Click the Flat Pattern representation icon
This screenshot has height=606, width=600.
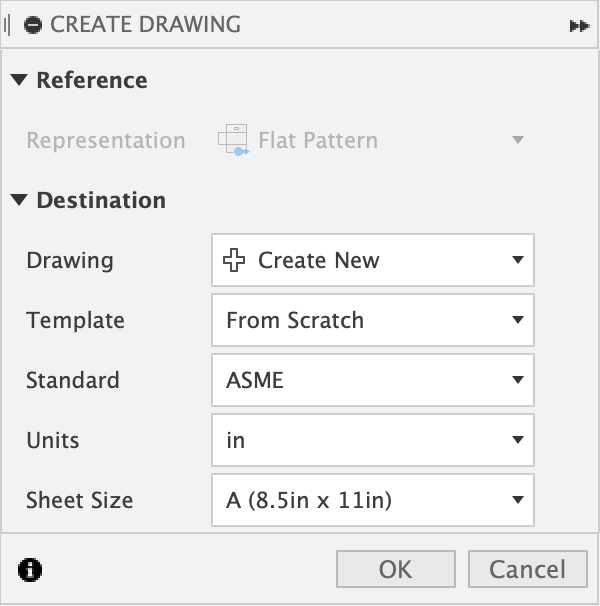[x=233, y=141]
